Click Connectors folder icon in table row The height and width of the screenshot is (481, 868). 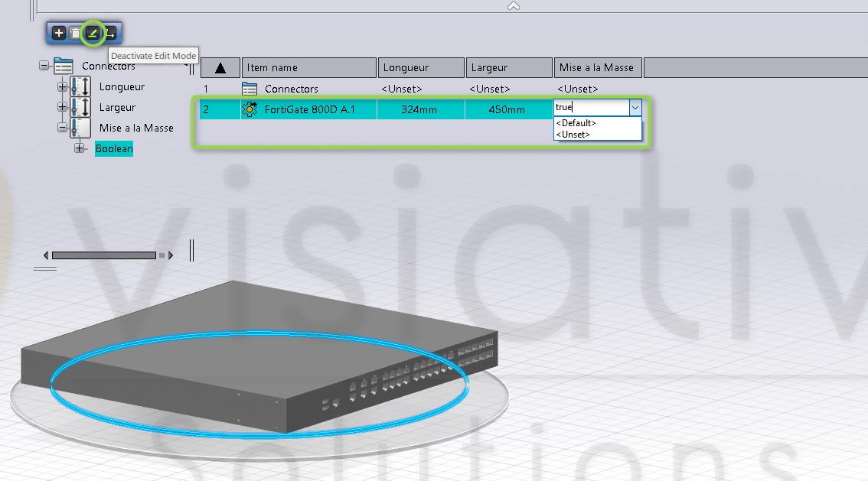[250, 89]
